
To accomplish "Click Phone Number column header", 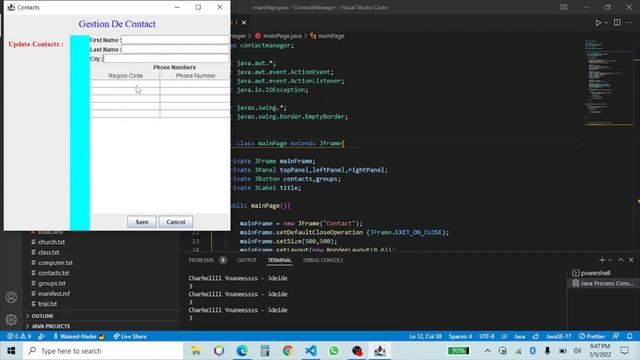I will [x=195, y=76].
